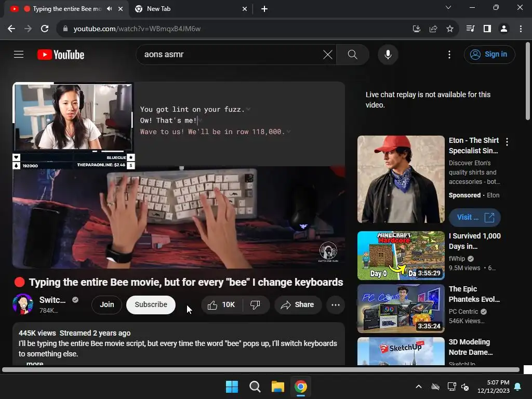Mute the tab via speaker icon
Screen dimensions: 532x399
pyautogui.click(x=109, y=9)
